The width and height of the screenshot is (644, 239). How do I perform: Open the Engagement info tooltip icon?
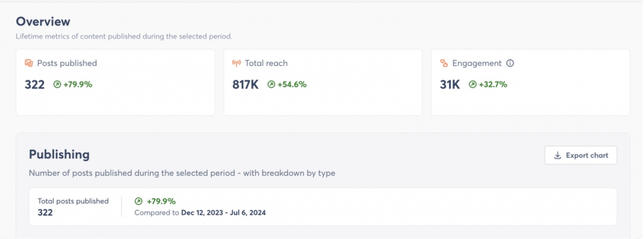point(510,63)
